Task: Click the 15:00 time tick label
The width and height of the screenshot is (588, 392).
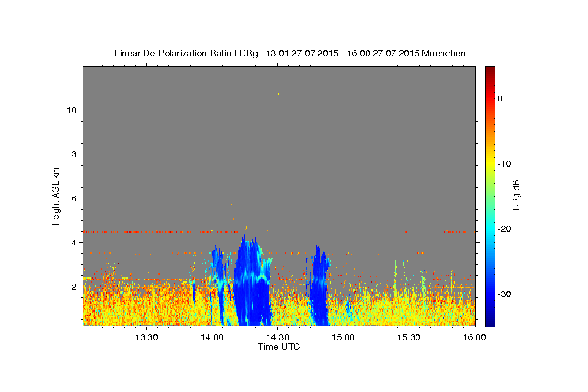Action: 343,338
